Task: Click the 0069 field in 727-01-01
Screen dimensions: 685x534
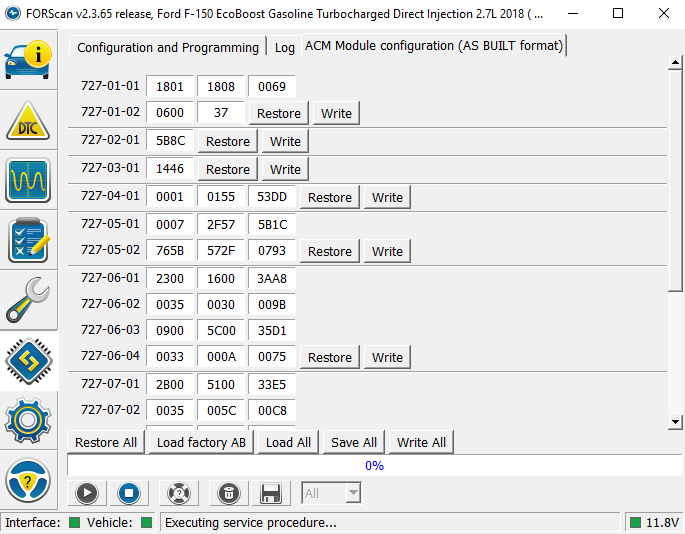Action: 272,86
